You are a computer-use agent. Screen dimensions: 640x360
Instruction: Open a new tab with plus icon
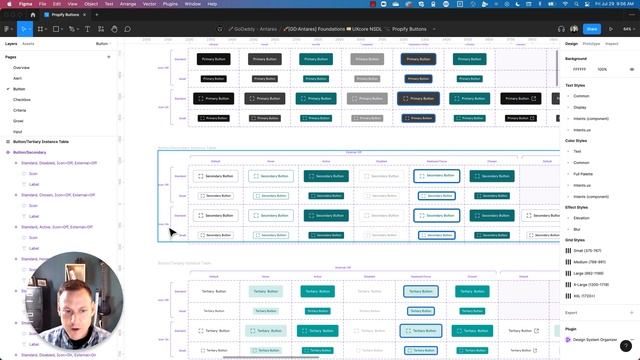tap(97, 15)
